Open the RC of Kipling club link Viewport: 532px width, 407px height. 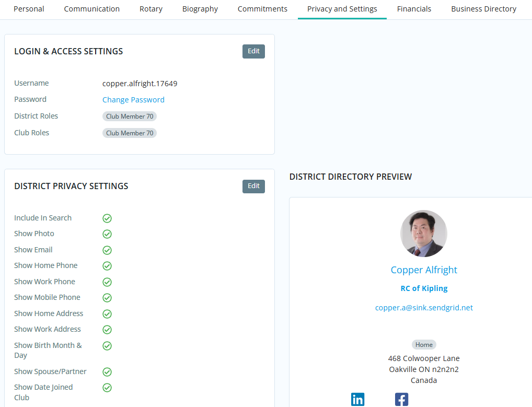424,288
